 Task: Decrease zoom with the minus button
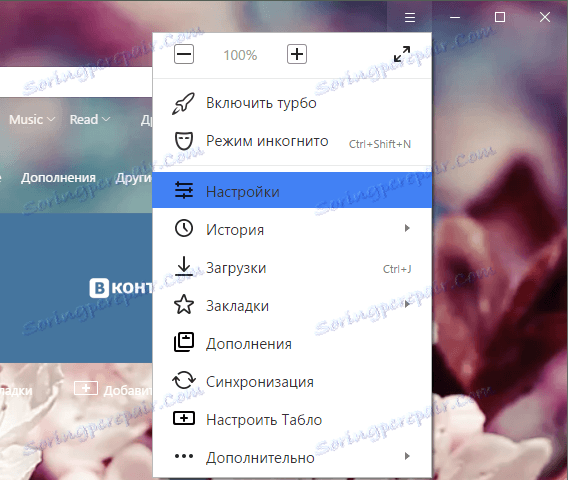(x=184, y=54)
